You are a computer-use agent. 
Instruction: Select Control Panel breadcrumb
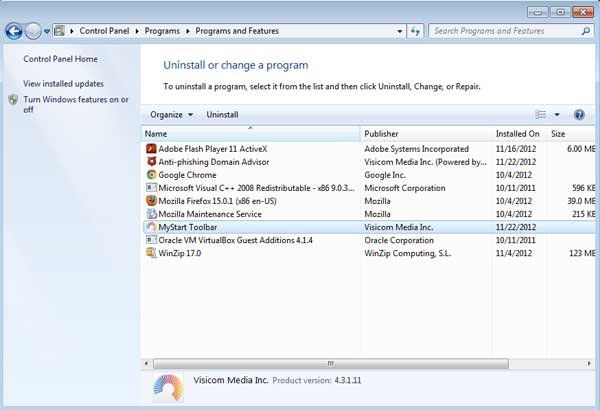pos(104,31)
